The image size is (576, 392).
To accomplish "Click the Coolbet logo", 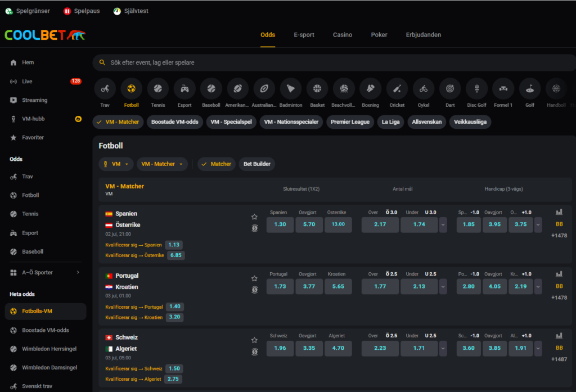I will coord(45,35).
